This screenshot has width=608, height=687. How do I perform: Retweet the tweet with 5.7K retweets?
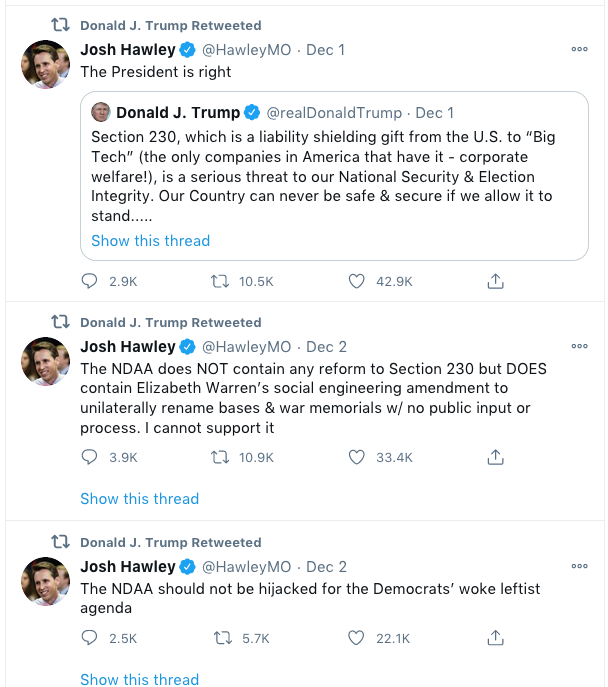224,637
